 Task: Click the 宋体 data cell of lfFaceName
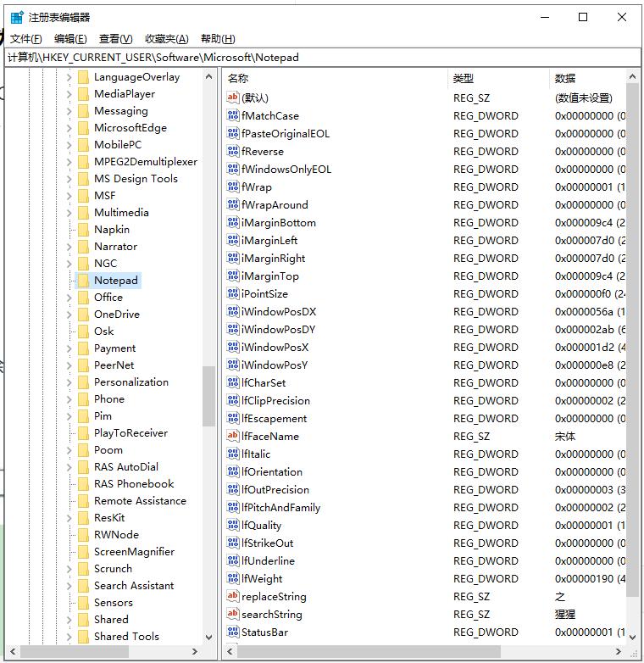pyautogui.click(x=565, y=436)
